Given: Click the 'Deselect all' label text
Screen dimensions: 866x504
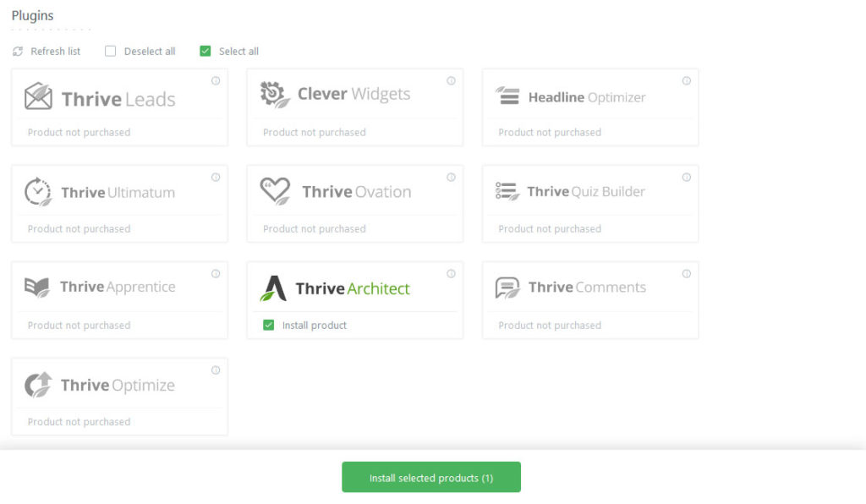Looking at the screenshot, I should 150,52.
